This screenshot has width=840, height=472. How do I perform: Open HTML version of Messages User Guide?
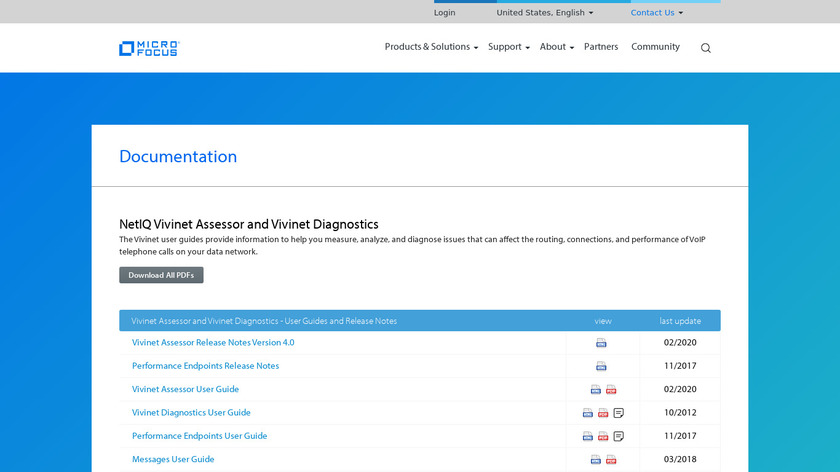(x=596, y=460)
